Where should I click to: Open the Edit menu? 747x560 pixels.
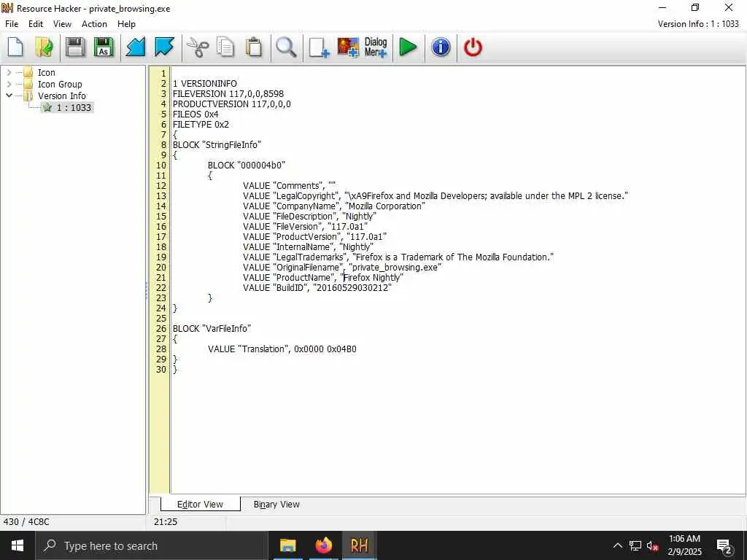[x=36, y=24]
